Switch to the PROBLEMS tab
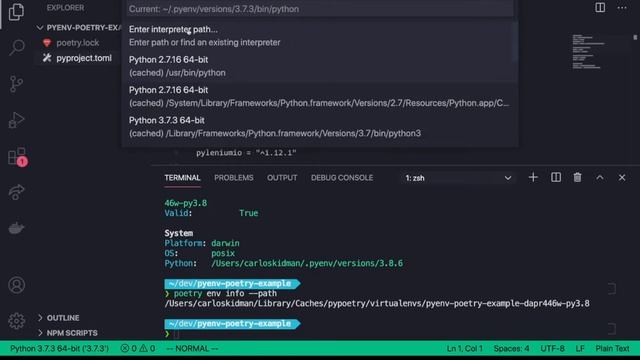 tap(234, 178)
